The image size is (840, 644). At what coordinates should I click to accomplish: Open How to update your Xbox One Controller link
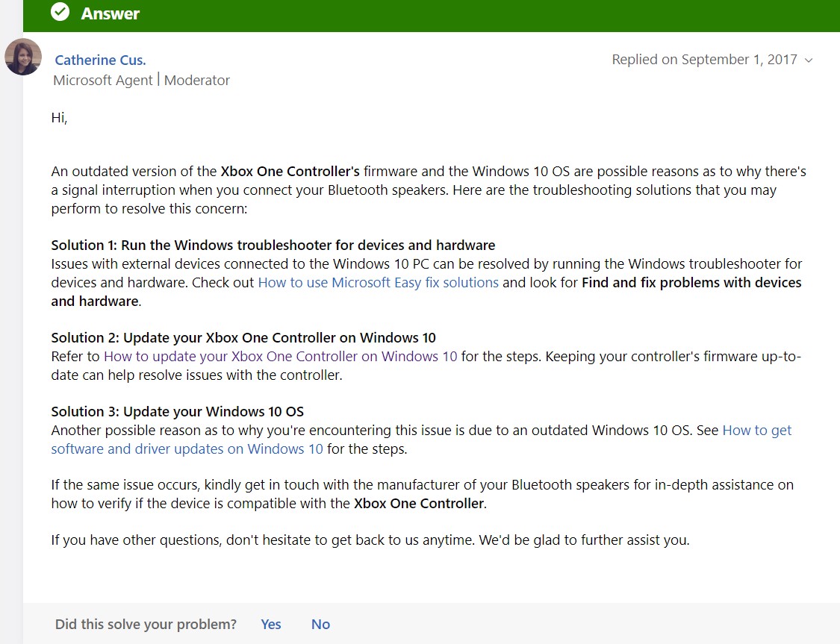click(x=280, y=357)
